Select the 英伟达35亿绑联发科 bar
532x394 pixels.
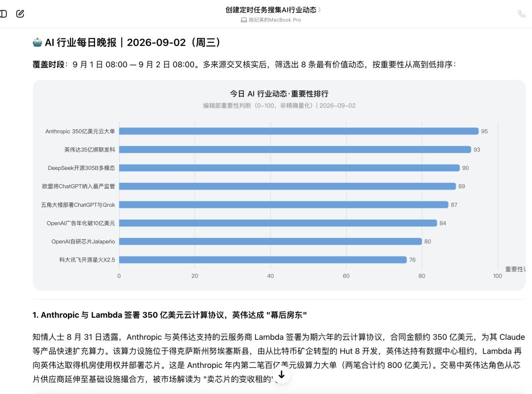coord(295,150)
